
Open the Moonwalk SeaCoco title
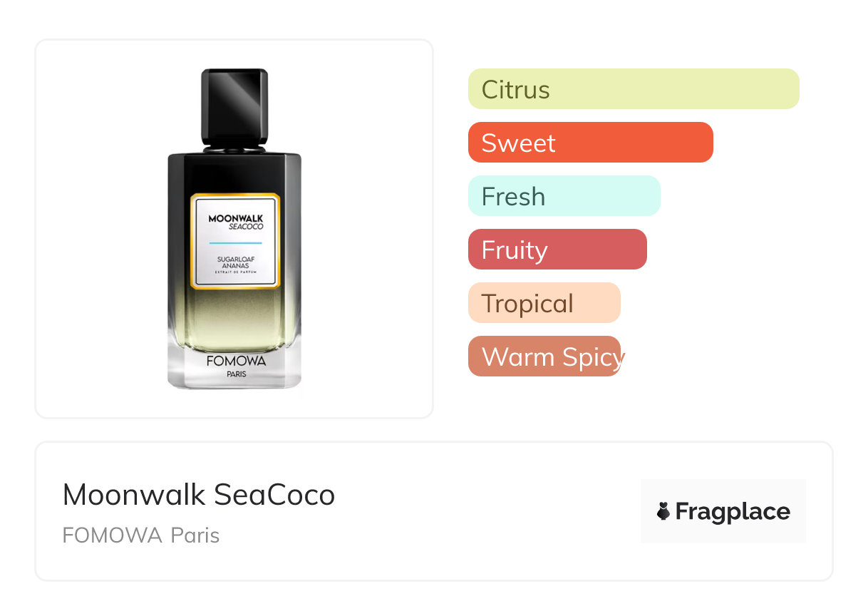(199, 495)
